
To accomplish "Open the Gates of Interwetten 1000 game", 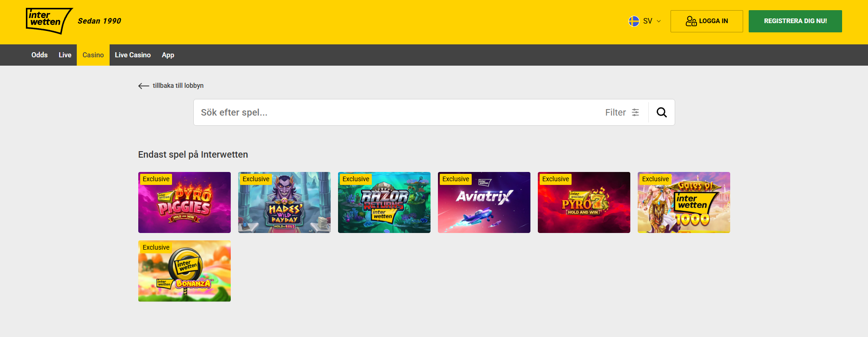I will pos(684,202).
